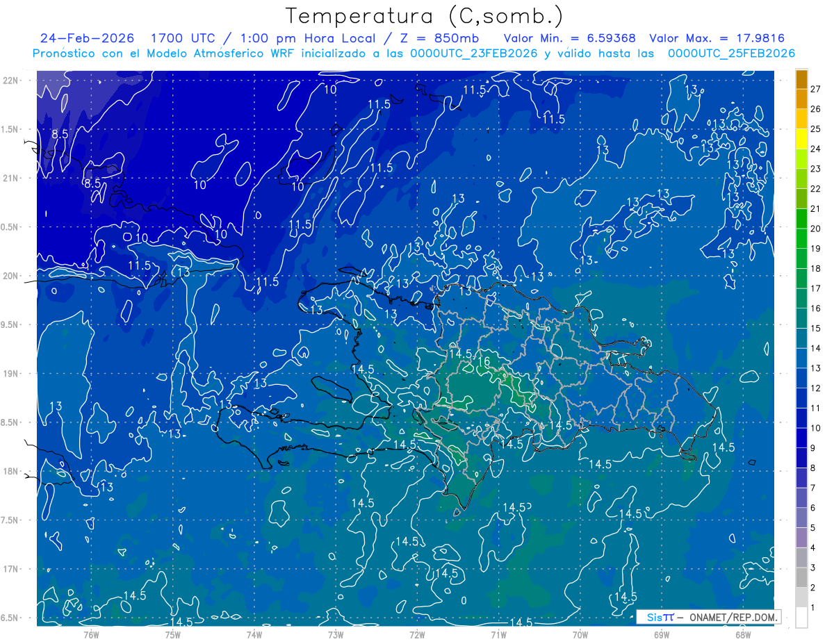
Task: Click the '19N' latitude axis label
Action: pyautogui.click(x=10, y=374)
